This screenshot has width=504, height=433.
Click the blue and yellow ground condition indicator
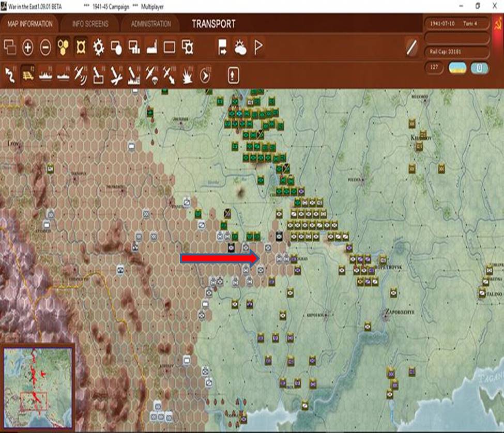tap(457, 68)
